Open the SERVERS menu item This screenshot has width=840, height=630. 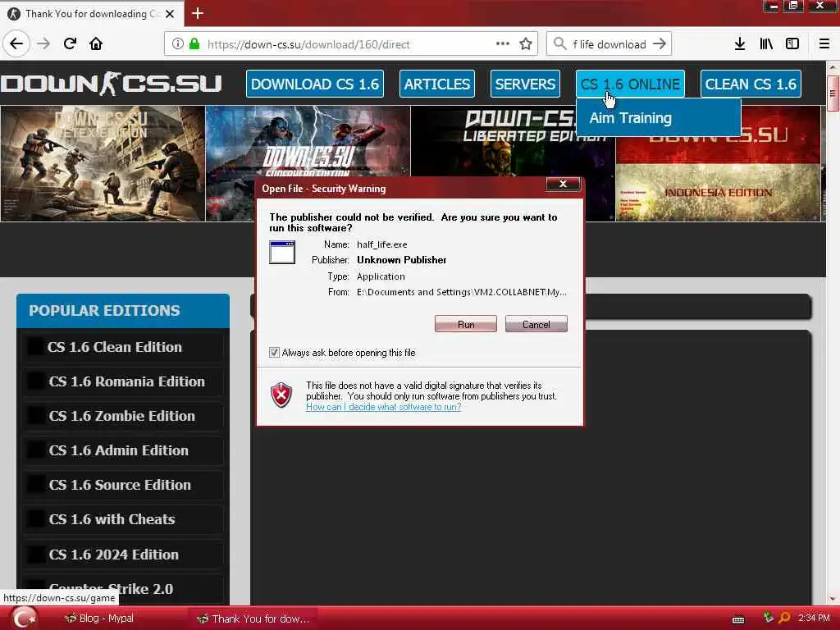tap(525, 84)
